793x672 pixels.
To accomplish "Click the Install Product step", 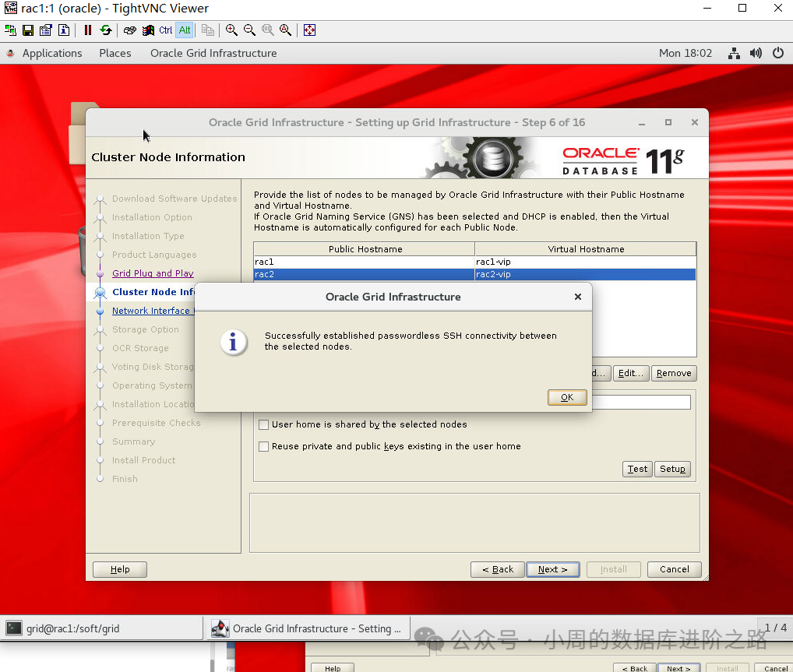I will (143, 461).
